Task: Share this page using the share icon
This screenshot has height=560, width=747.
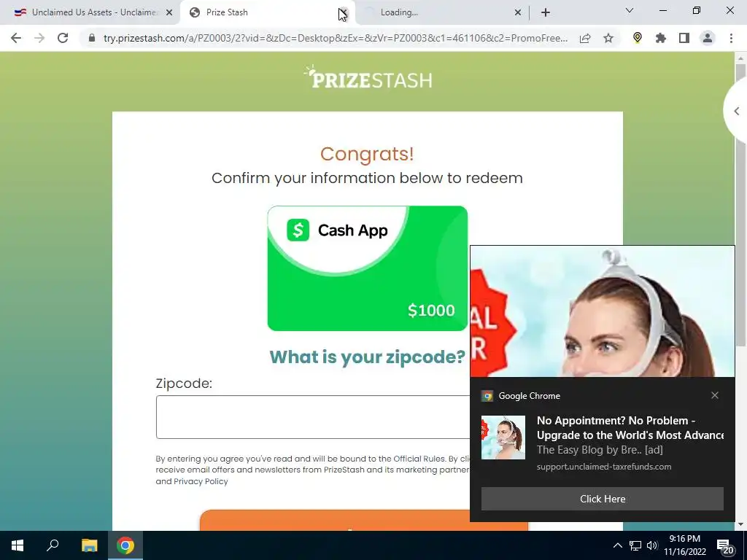Action: pyautogui.click(x=585, y=38)
